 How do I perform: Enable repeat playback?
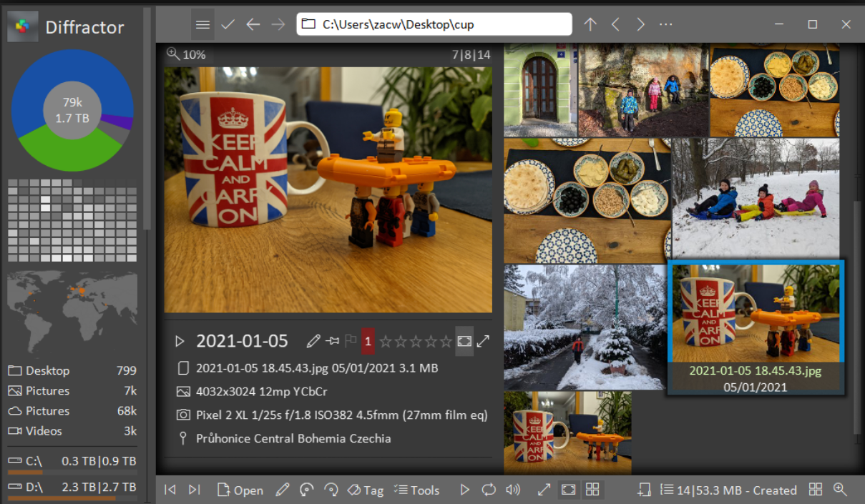click(x=489, y=490)
